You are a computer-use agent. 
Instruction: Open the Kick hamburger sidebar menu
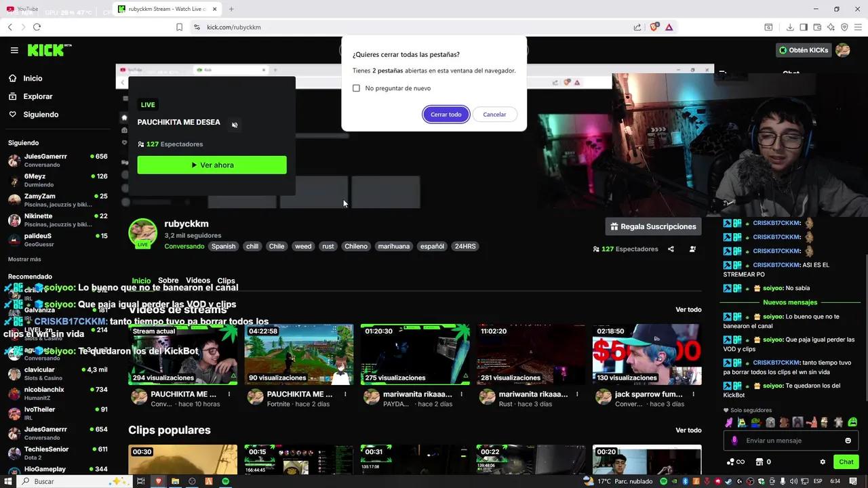click(x=14, y=50)
